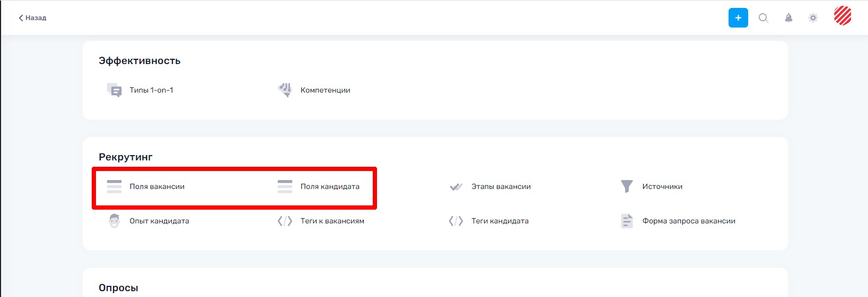
Task: Open Теги к вакансиям
Action: (332, 221)
